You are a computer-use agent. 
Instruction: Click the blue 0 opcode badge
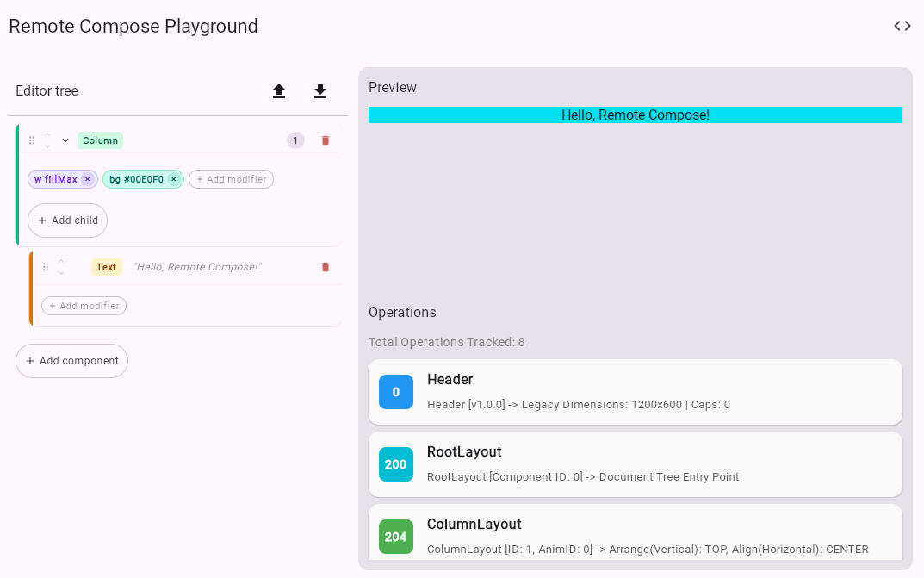click(x=396, y=392)
